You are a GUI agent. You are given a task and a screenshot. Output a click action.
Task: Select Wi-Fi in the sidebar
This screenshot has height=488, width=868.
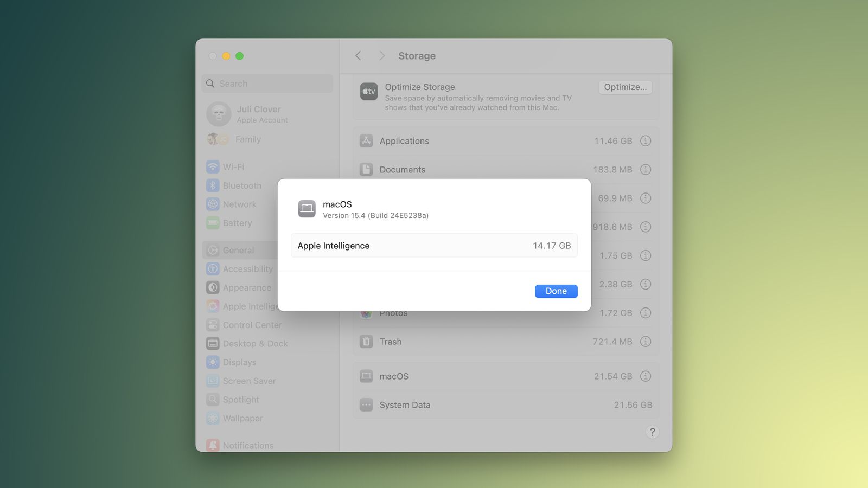(x=233, y=167)
